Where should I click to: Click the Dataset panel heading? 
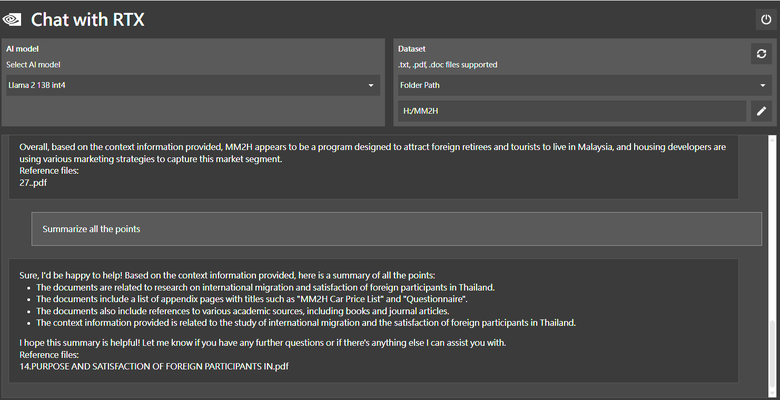tap(411, 49)
